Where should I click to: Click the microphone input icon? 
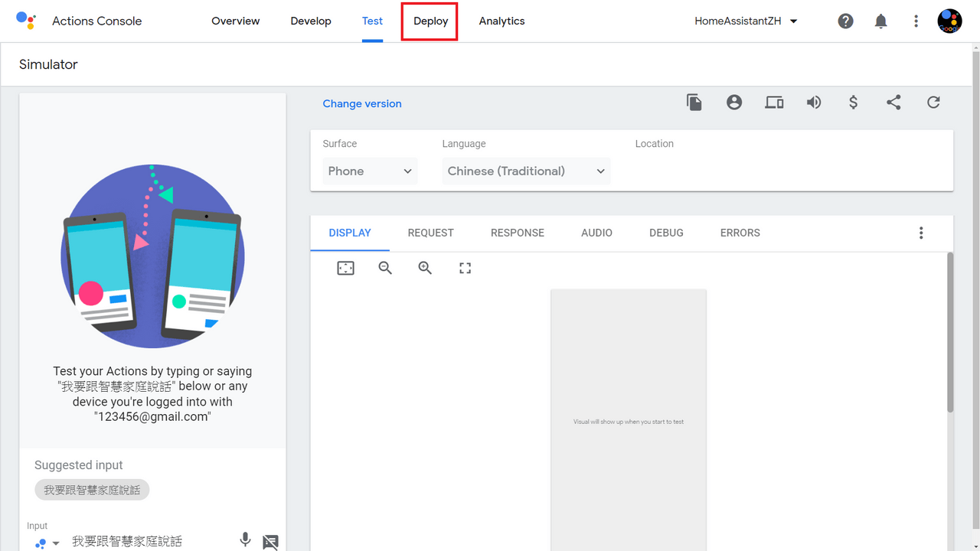pyautogui.click(x=245, y=540)
